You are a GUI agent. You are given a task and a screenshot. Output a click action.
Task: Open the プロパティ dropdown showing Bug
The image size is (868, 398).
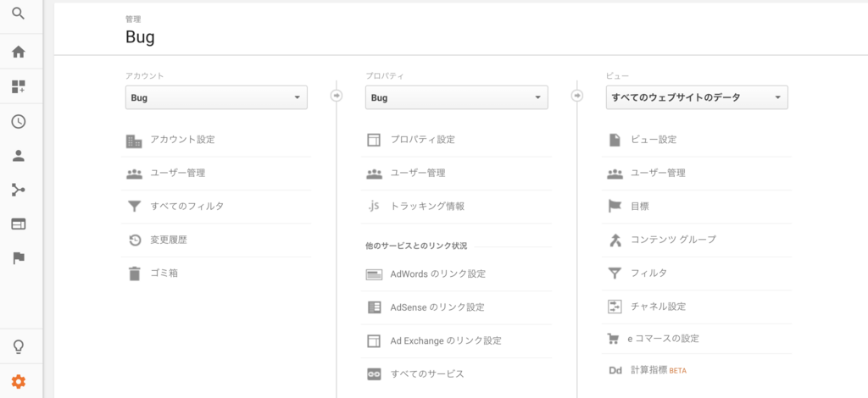(457, 97)
